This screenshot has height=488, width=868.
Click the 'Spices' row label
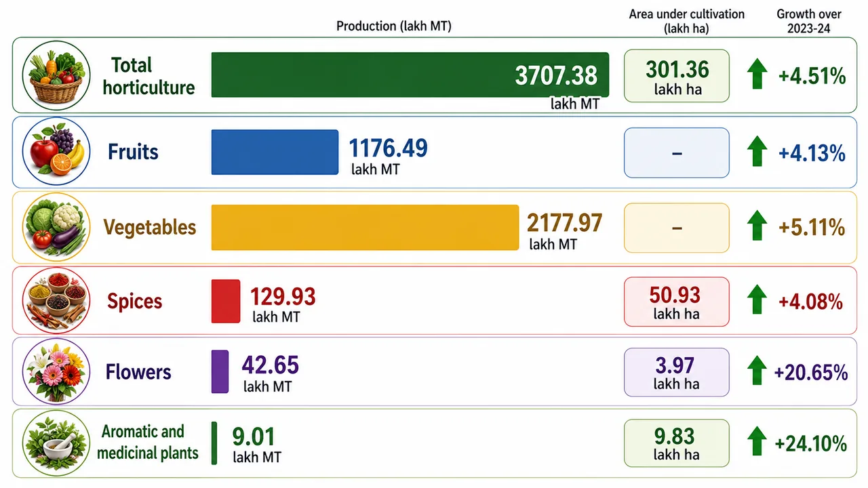134,301
